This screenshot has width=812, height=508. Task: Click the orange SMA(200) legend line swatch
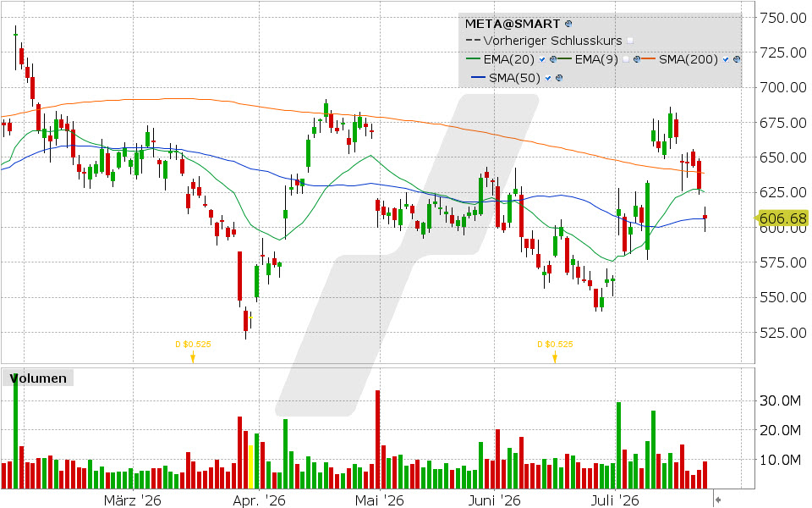(x=649, y=59)
